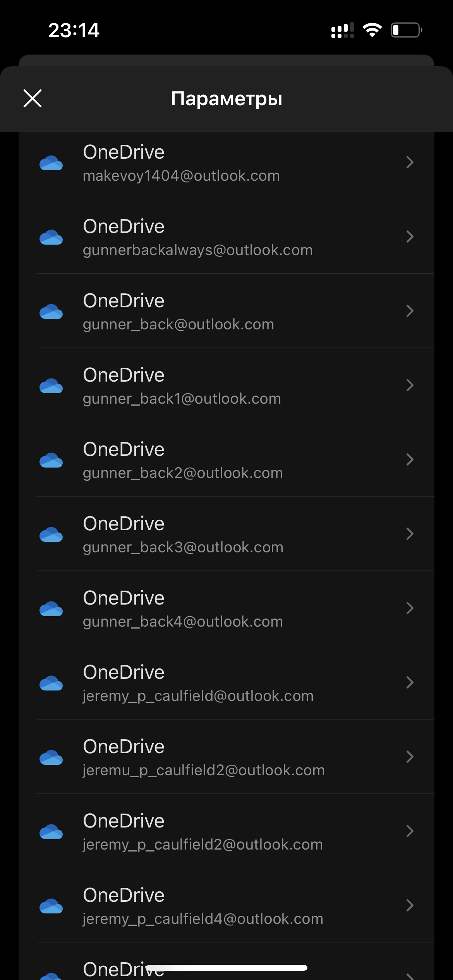
Task: Tap OneDrive cloud icon for gunner_back4@outlook.com
Action: click(51, 609)
